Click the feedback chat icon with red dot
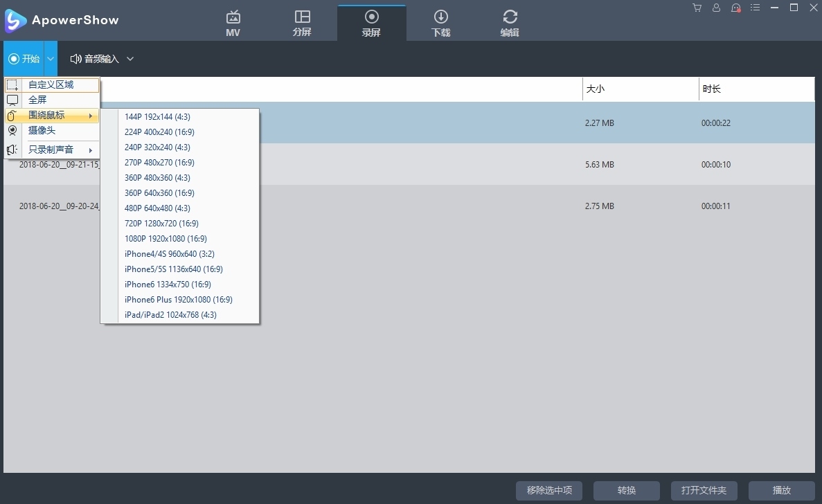822x504 pixels. 735,8
